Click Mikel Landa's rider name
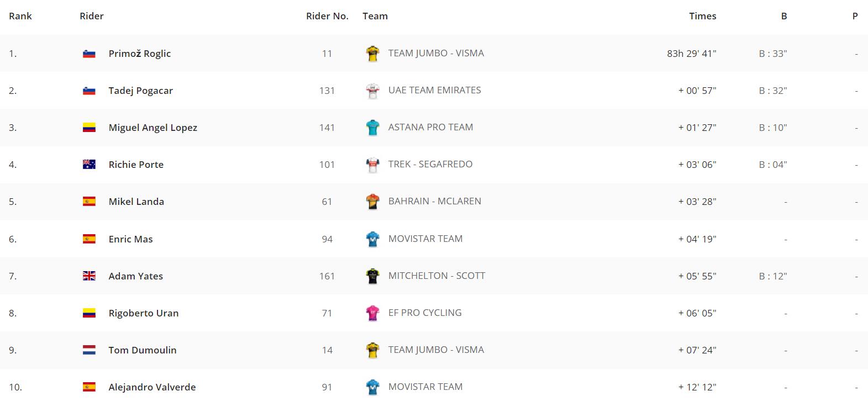868x412 pixels. pos(136,202)
